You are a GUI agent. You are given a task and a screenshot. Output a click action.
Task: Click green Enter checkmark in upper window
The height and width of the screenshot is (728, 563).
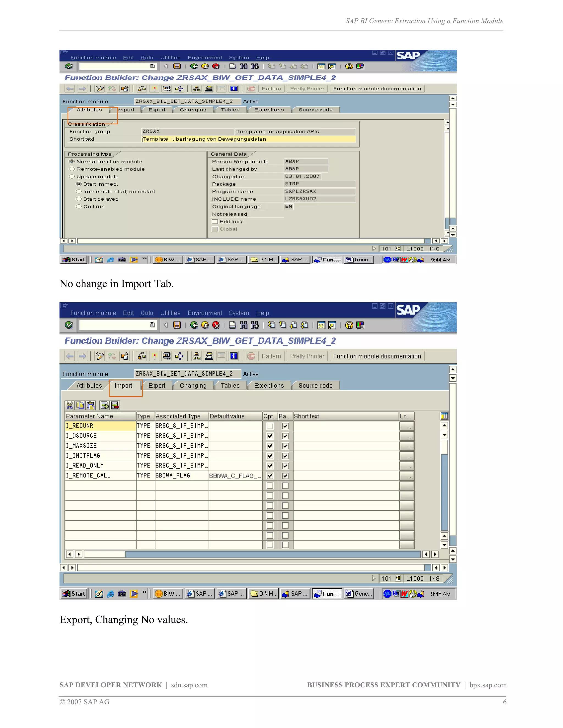click(69, 66)
